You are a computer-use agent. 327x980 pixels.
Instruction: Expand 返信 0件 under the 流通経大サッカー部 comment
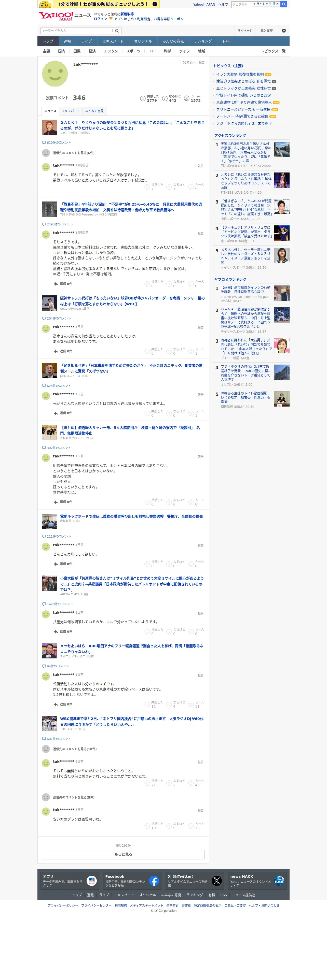tap(63, 502)
